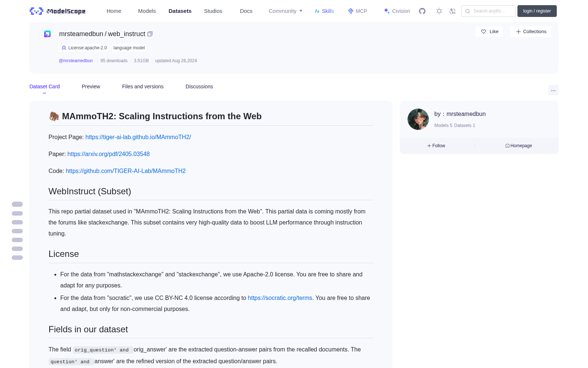588x368 pixels.
Task: Open the GitHub icon link
Action: [x=422, y=11]
